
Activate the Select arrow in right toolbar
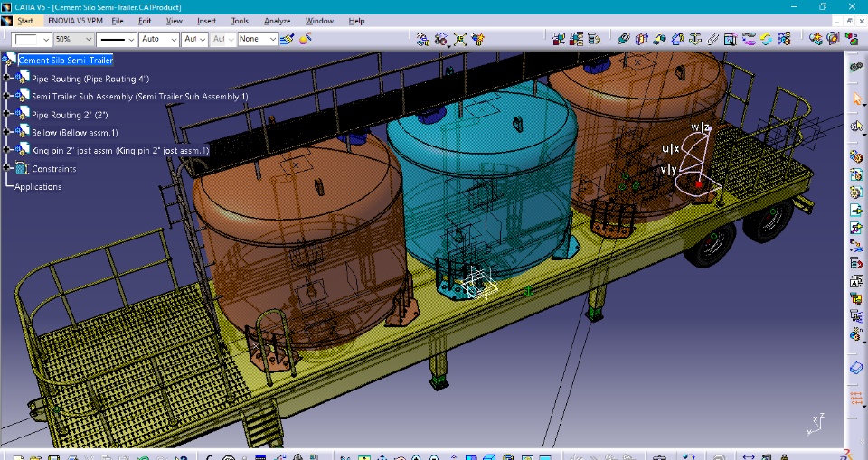coord(856,98)
